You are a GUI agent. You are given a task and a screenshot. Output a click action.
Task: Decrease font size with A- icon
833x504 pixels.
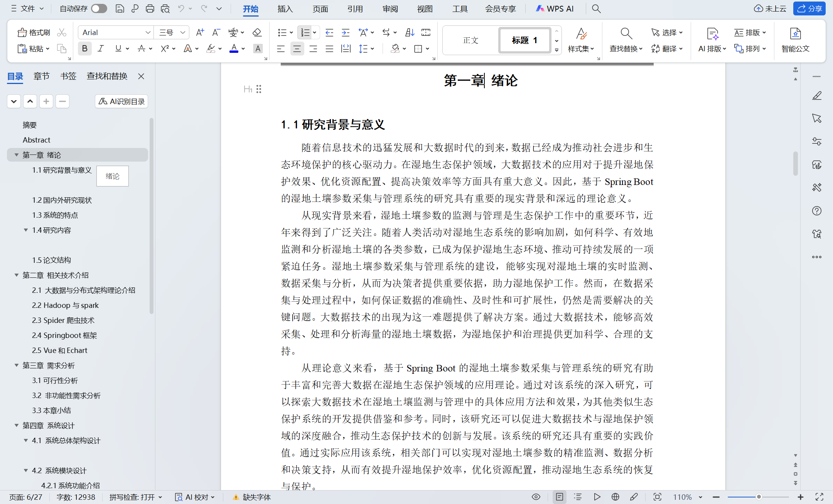coord(216,33)
